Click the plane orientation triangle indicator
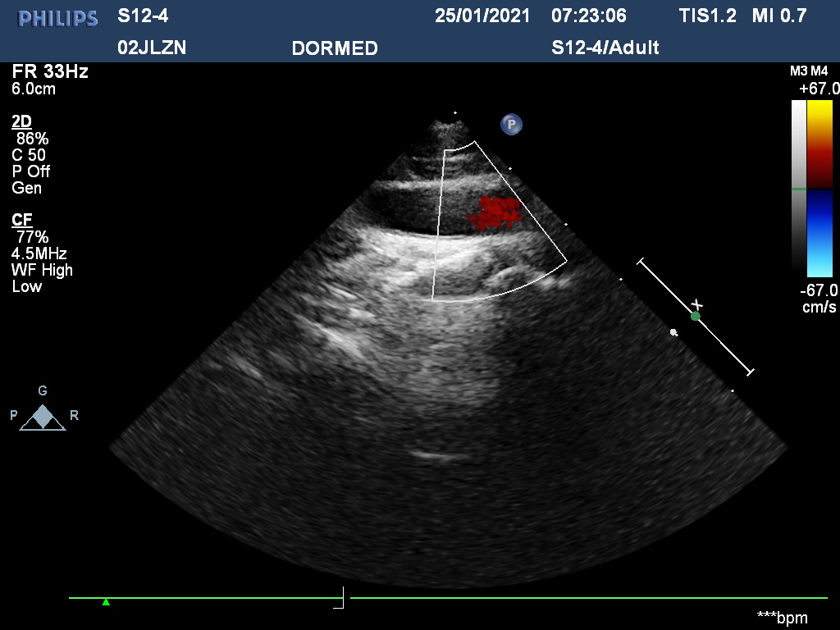The height and width of the screenshot is (630, 840). 43,418
